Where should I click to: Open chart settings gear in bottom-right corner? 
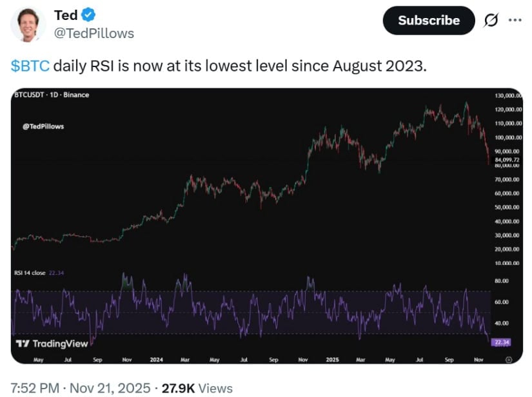coord(509,360)
